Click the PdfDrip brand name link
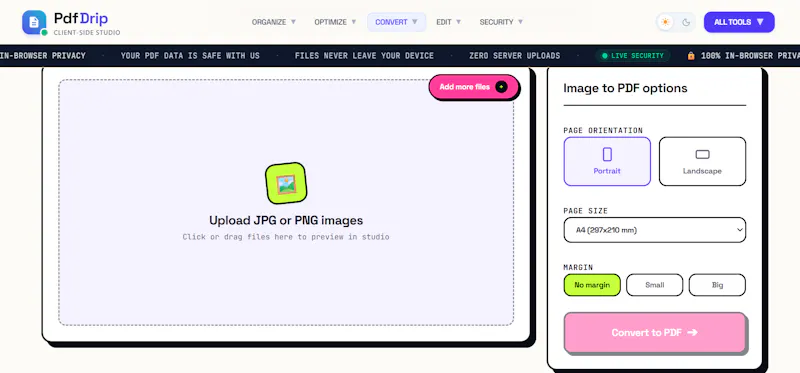The image size is (800, 373). (x=81, y=19)
